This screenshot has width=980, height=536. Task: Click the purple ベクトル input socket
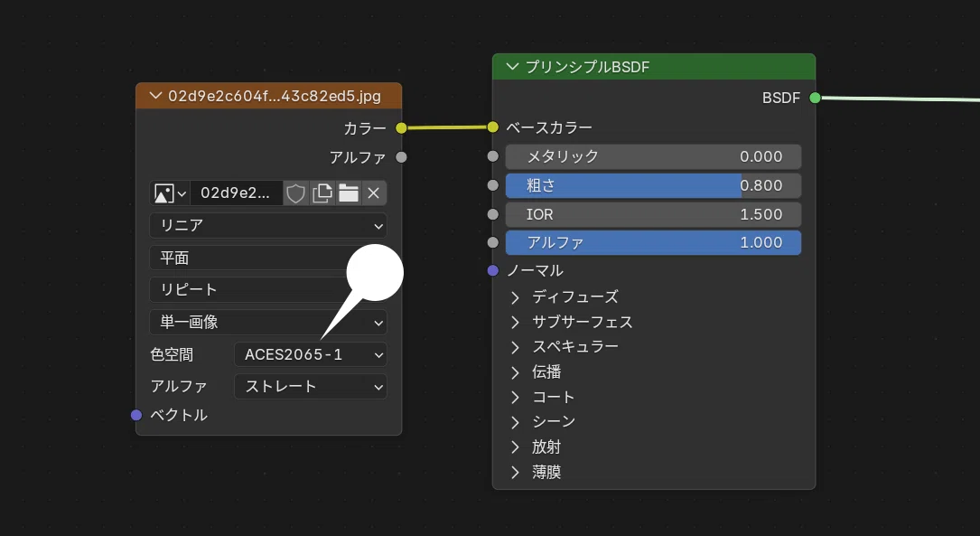(x=136, y=415)
